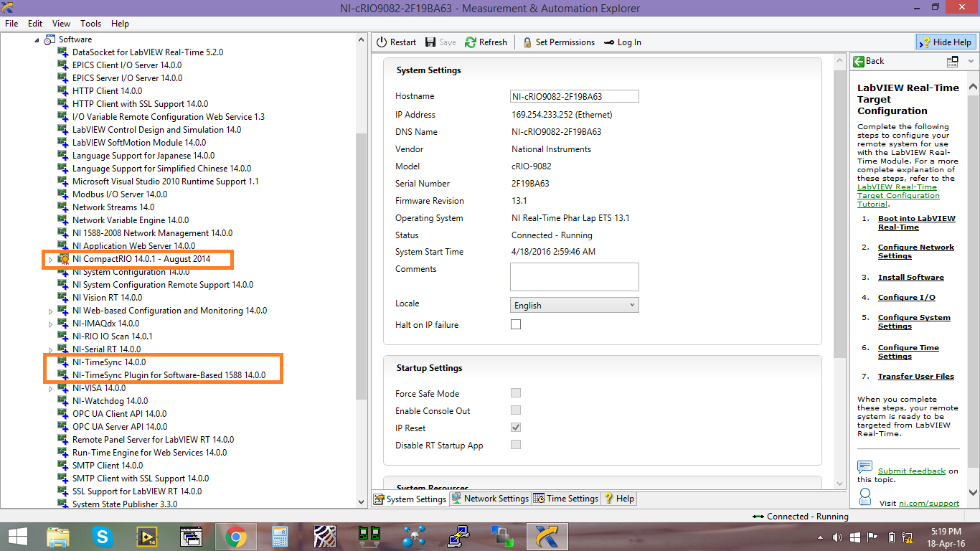Click icon beside NI-VISA 14.0.0
This screenshot has height=551, width=980.
point(63,388)
